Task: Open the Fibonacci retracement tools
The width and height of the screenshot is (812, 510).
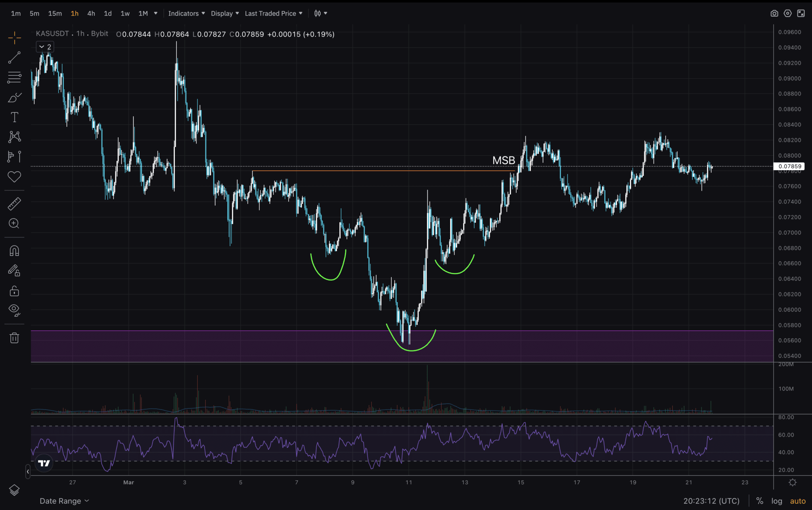Action: click(14, 77)
